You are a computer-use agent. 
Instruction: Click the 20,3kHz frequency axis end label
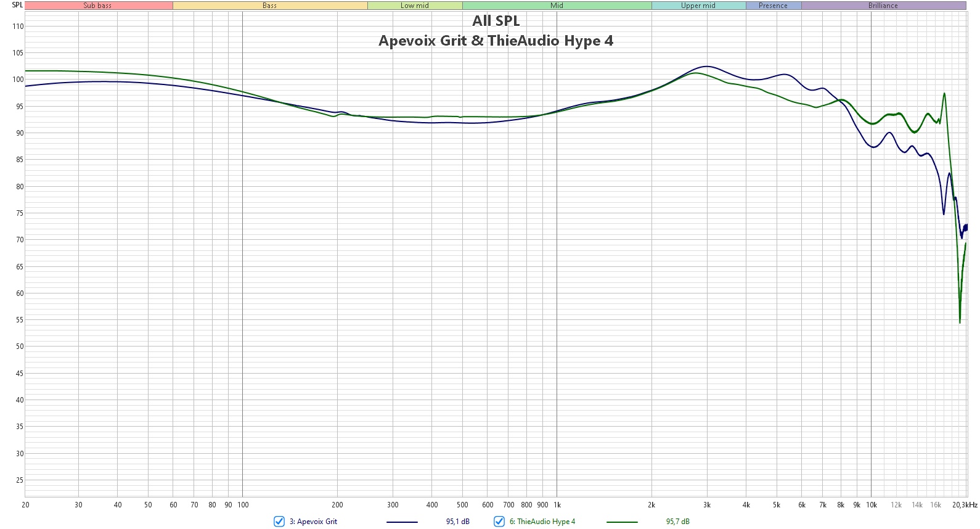[x=965, y=505]
